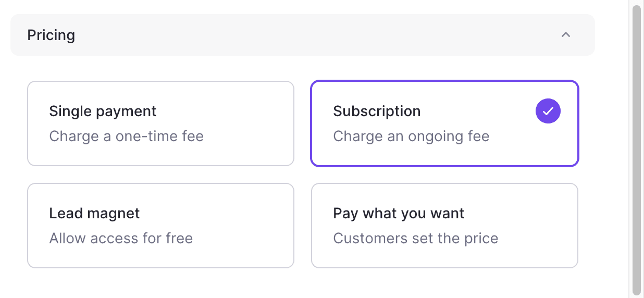
Task: Click the Pricing section header bar
Action: (303, 35)
